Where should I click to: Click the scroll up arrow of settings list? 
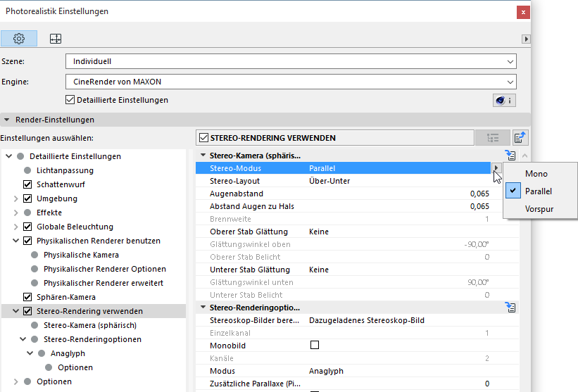tap(525, 156)
